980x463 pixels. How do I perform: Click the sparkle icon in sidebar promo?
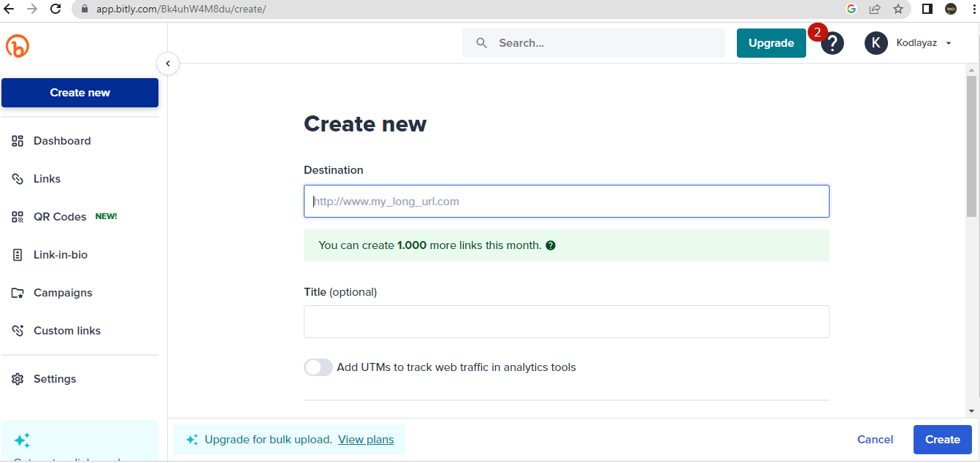(22, 440)
